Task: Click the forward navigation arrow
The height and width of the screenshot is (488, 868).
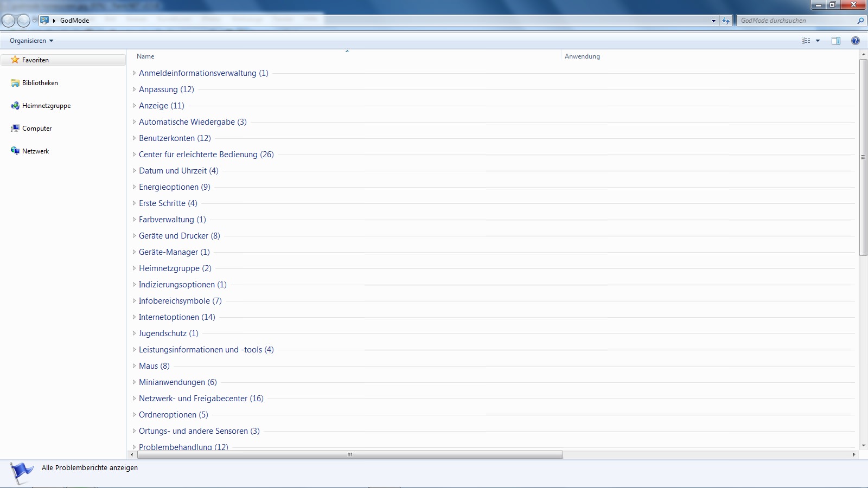Action: [x=23, y=21]
